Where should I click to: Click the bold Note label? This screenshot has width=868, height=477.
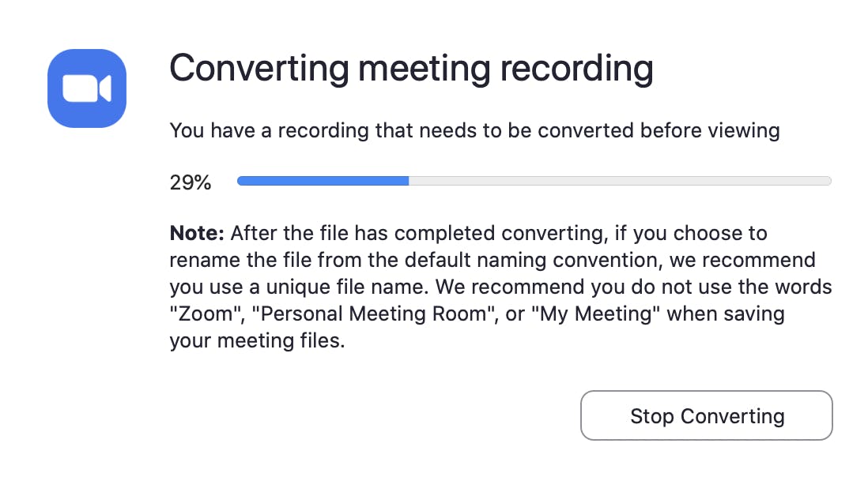[191, 233]
